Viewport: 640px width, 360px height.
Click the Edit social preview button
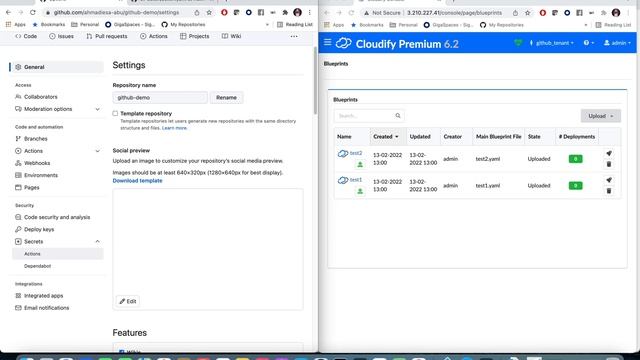pyautogui.click(x=128, y=301)
